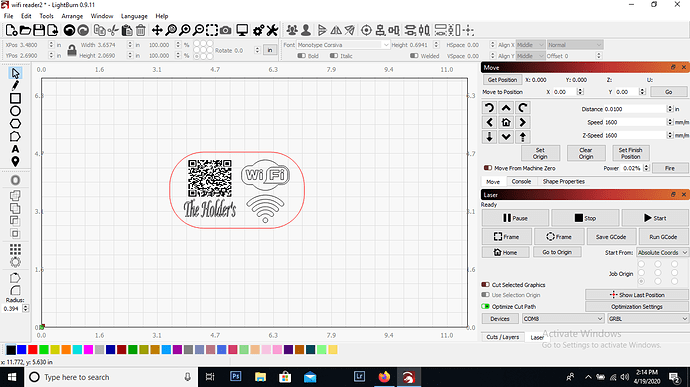This screenshot has height=387, width=690.
Task: Select the Position Laser marker tool
Action: [15, 161]
